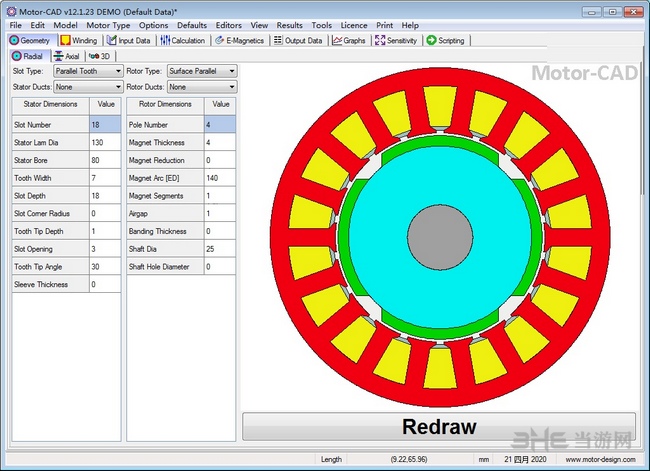Click the top green magnet in the drawing
The height and width of the screenshot is (471, 650).
click(x=440, y=143)
